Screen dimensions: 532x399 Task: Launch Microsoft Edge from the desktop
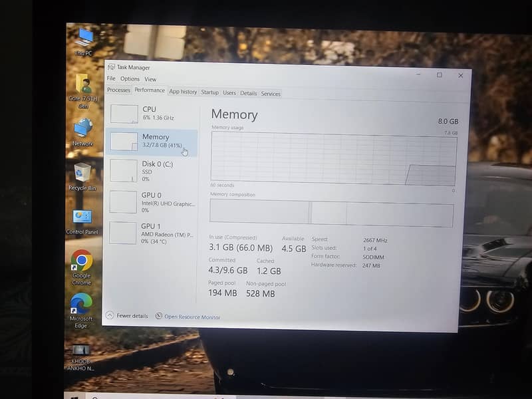(x=80, y=311)
